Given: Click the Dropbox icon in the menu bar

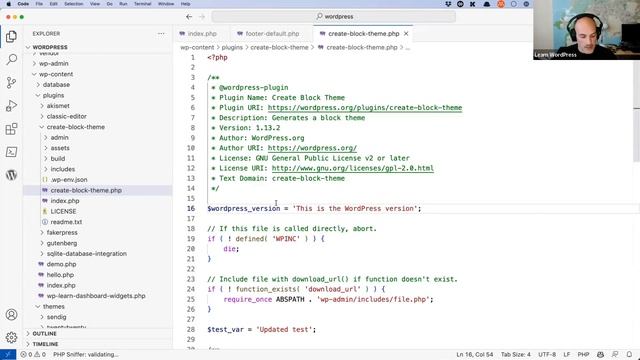Looking at the screenshot, I should [x=448, y=4].
